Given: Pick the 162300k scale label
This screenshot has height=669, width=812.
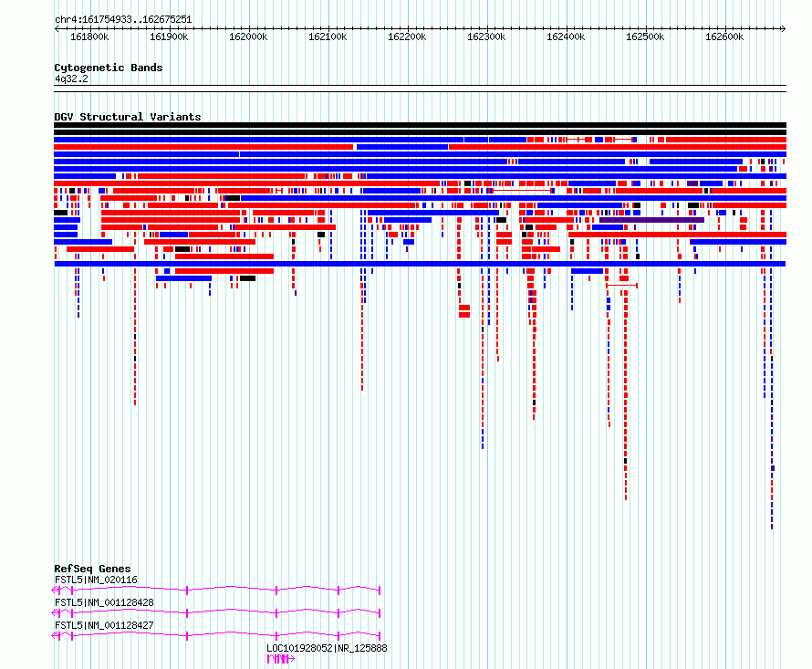Looking at the screenshot, I should 486,37.
